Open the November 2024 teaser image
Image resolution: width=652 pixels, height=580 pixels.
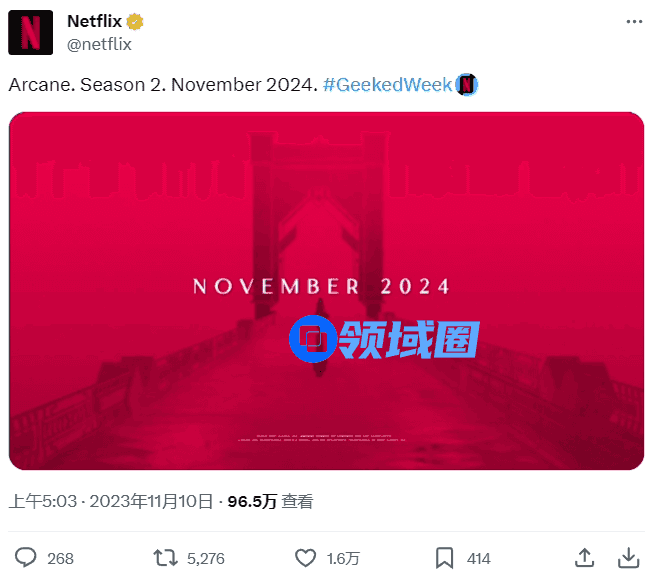(326, 291)
